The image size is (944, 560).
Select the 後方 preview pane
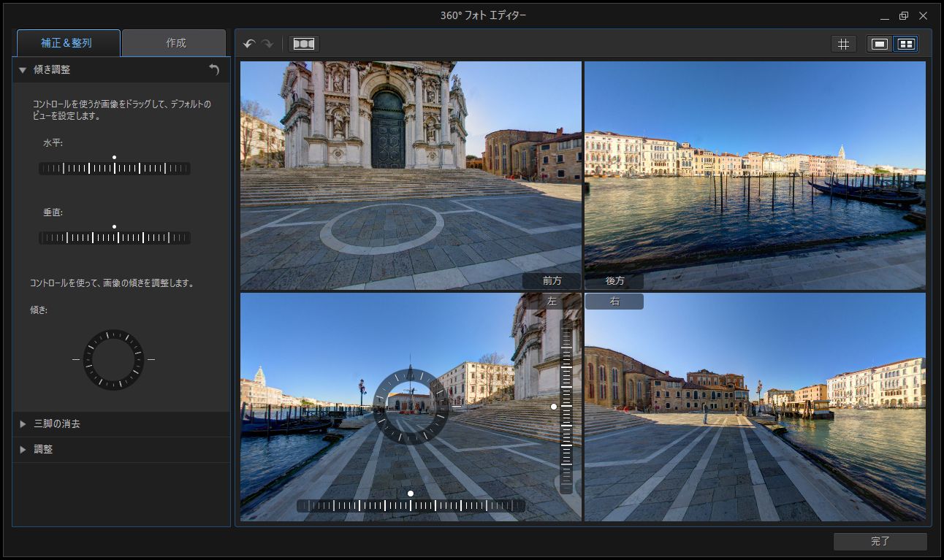click(616, 281)
